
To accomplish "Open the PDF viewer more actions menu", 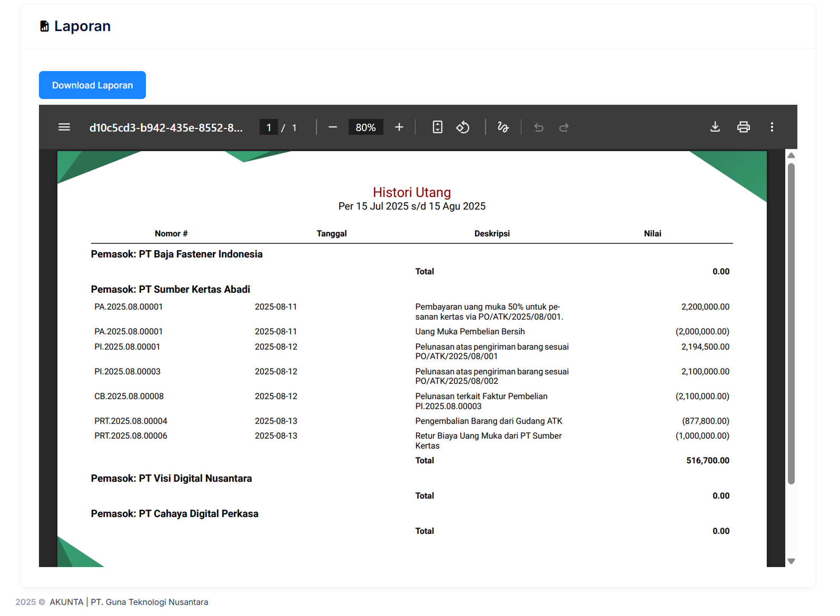I will tap(772, 127).
